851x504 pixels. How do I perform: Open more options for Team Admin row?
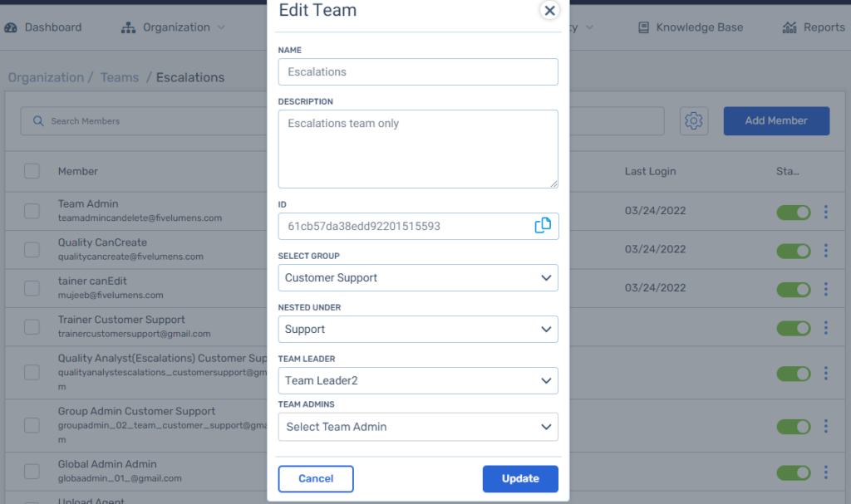[x=825, y=212]
